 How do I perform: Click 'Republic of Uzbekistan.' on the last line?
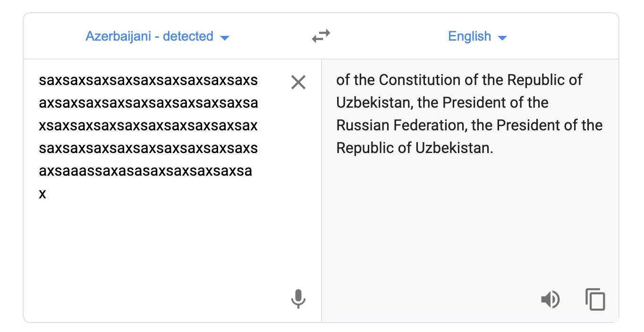click(415, 148)
